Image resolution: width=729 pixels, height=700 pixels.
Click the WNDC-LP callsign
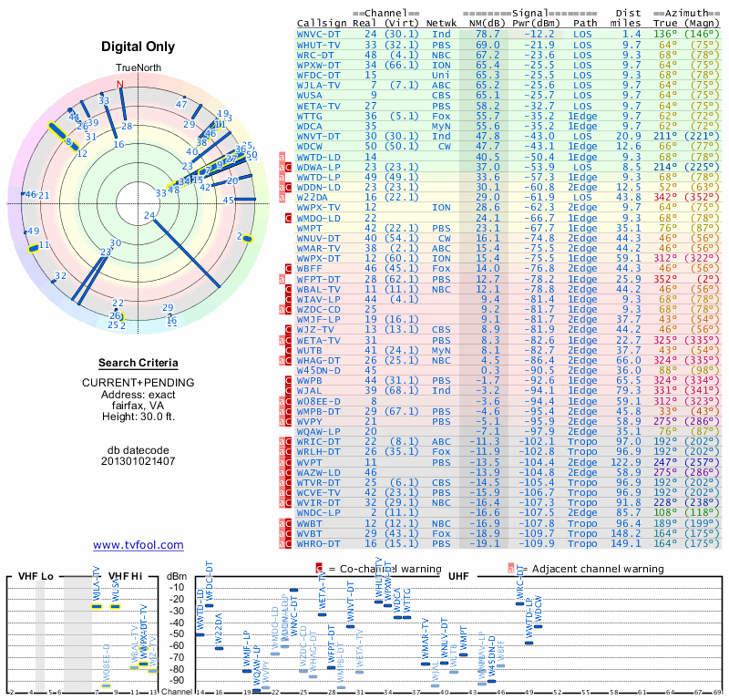318,513
